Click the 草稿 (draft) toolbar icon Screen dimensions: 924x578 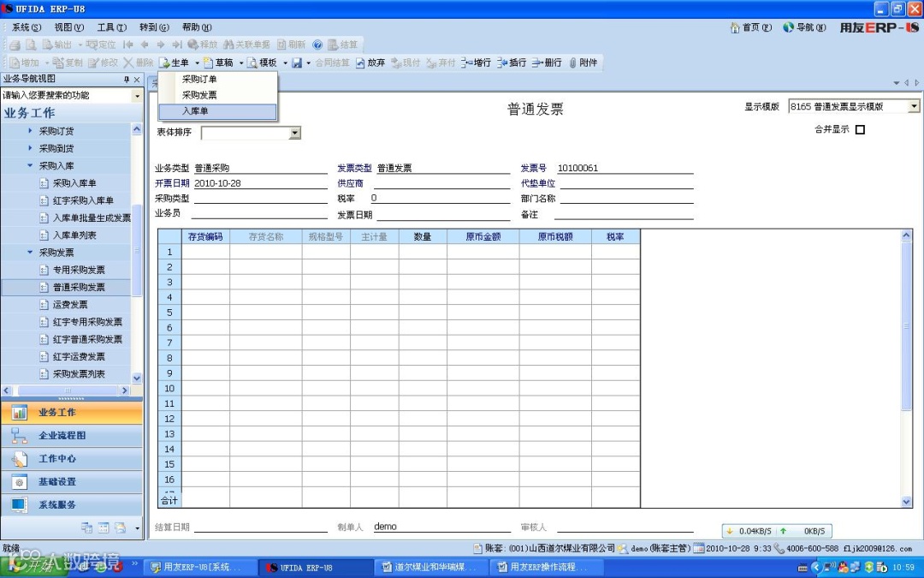[x=208, y=63]
